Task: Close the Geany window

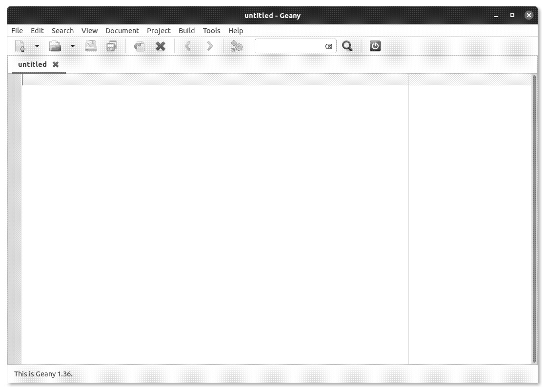Action: click(x=529, y=15)
